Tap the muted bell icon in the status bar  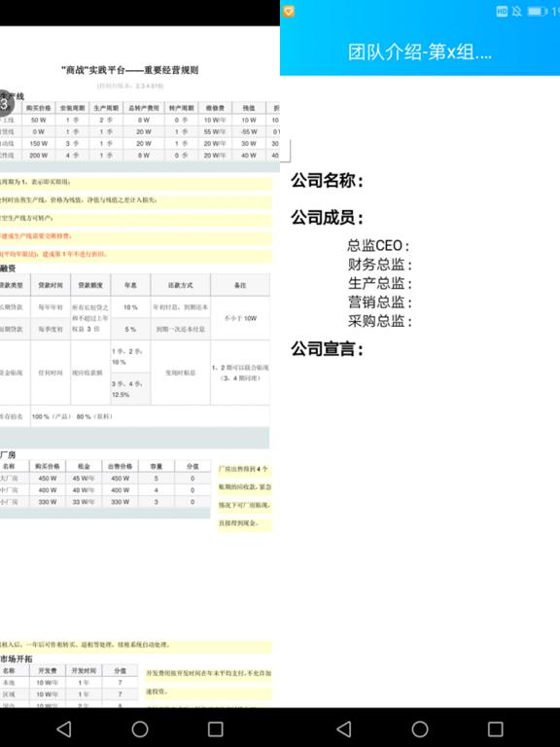tap(516, 12)
